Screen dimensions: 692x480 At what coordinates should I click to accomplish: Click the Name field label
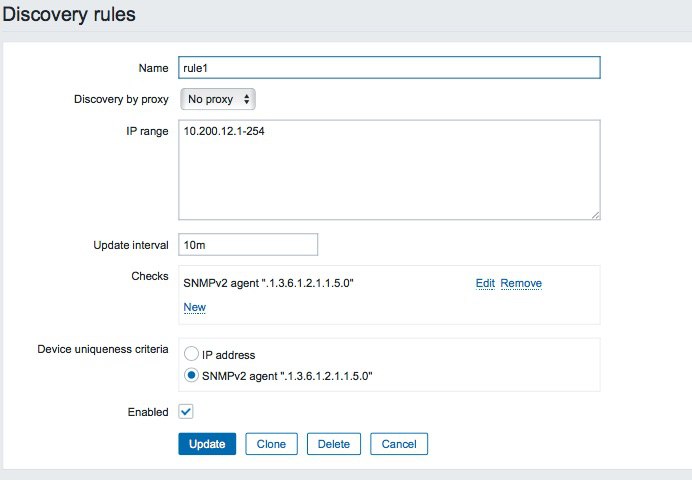(152, 68)
